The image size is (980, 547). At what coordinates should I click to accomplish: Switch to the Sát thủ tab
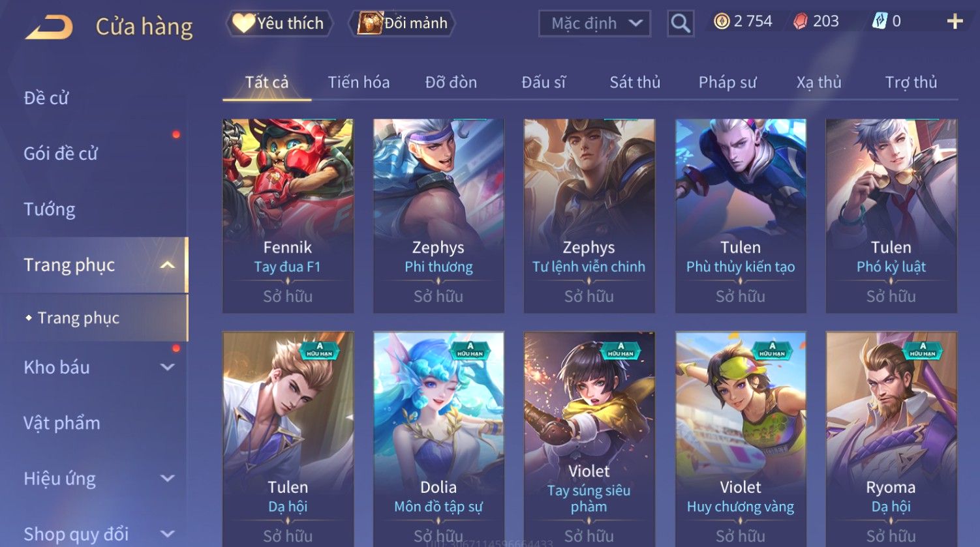[x=635, y=82]
